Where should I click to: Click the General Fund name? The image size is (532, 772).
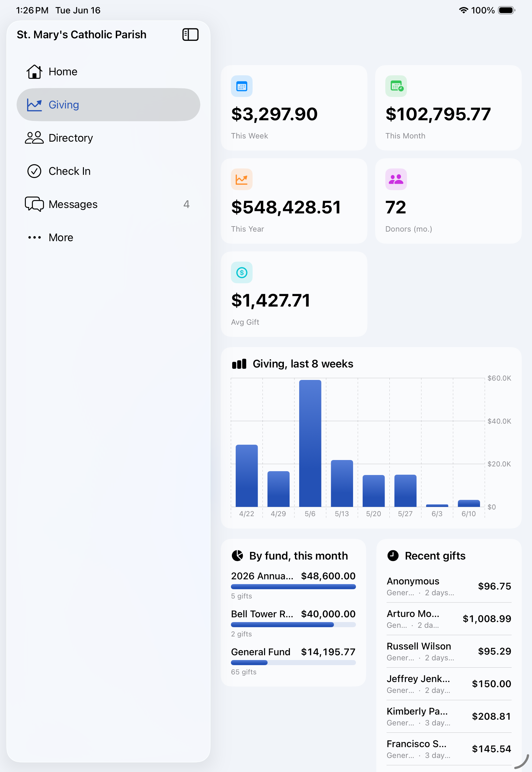pyautogui.click(x=261, y=652)
